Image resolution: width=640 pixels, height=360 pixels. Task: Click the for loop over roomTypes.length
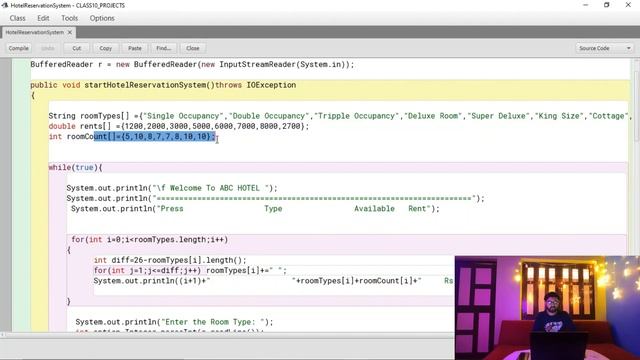149,240
